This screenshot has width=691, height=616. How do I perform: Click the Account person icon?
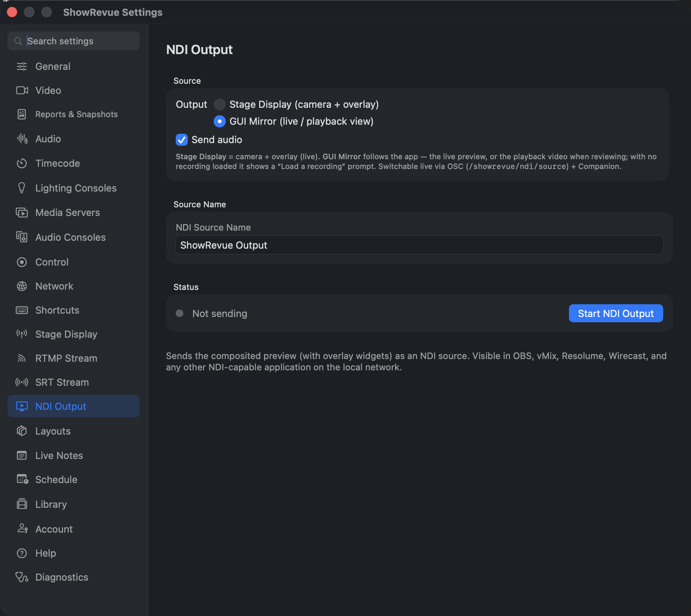tap(22, 528)
